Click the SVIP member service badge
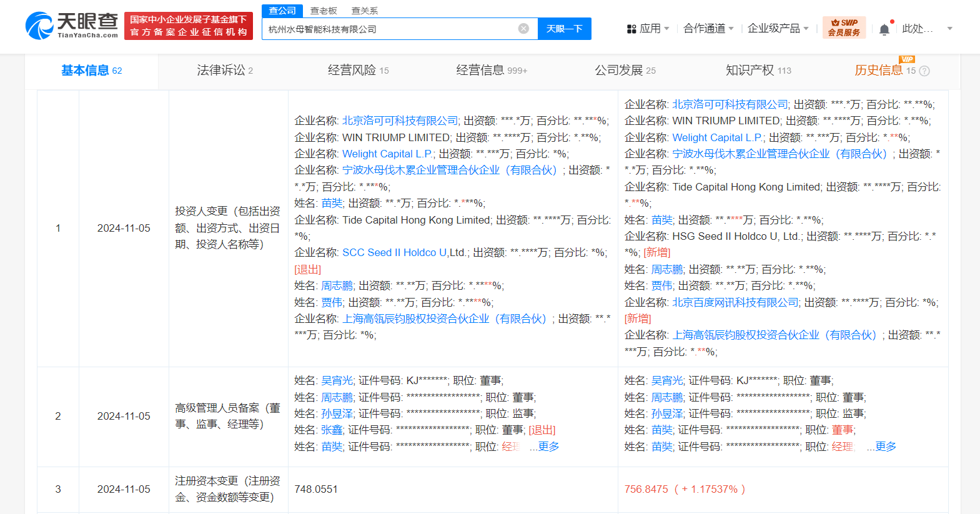 [x=844, y=28]
